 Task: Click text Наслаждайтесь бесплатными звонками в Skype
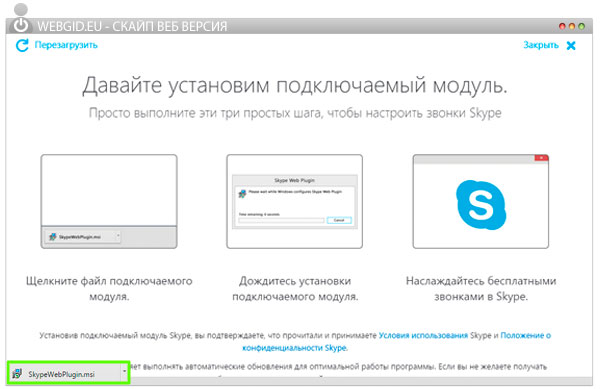[x=481, y=288]
